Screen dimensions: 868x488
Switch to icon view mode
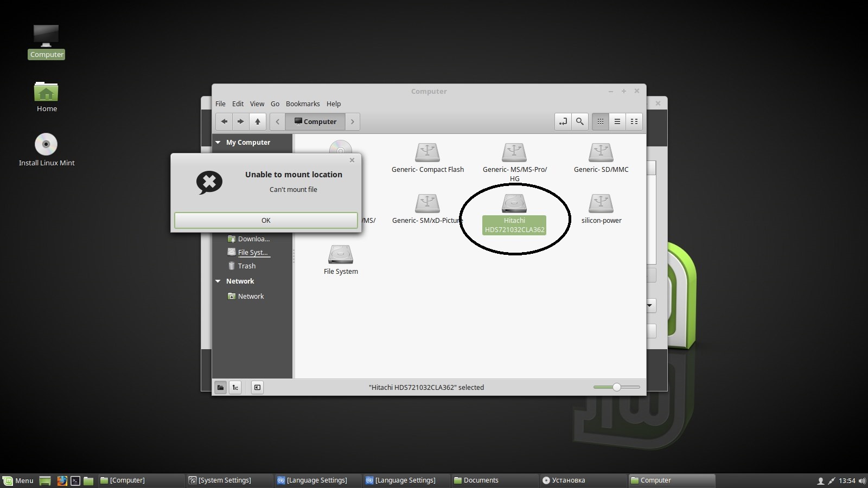(600, 121)
